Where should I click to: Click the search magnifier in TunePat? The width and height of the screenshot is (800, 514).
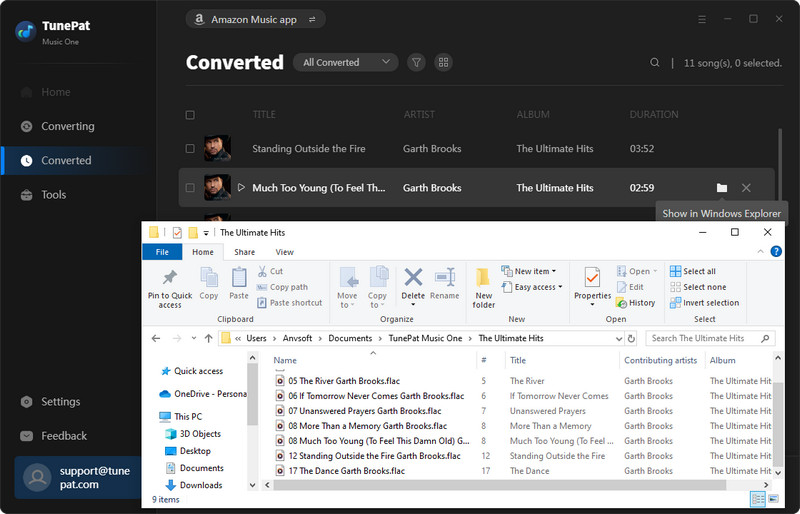pyautogui.click(x=655, y=63)
